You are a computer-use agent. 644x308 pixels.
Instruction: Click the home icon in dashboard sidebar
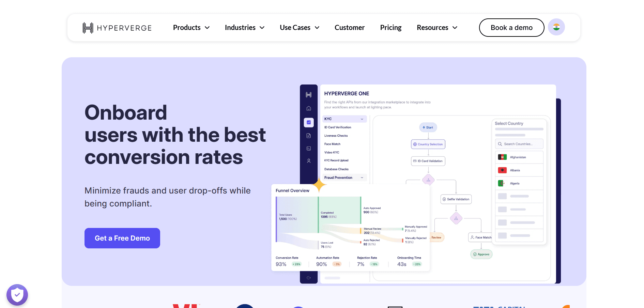click(x=309, y=108)
